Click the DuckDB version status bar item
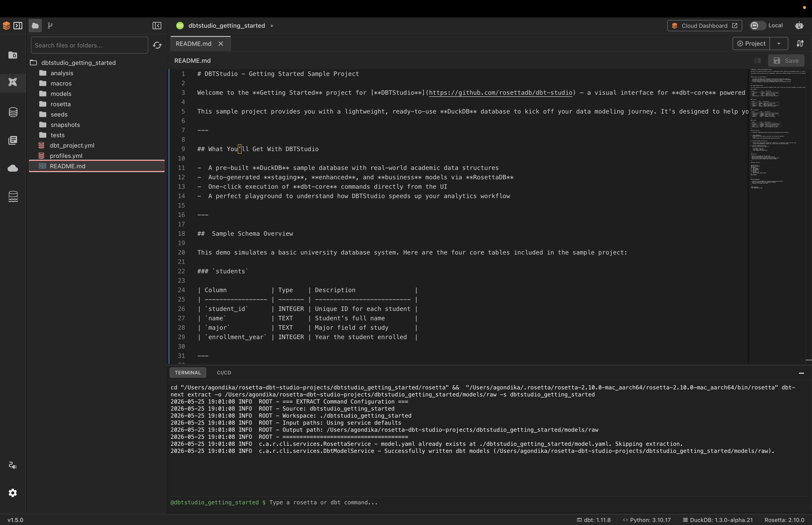The image size is (812, 525). (718, 520)
